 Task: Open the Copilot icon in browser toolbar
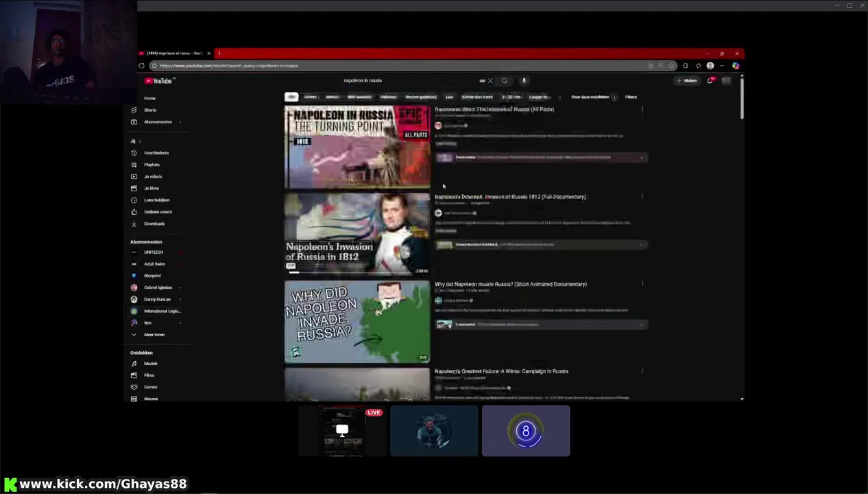(x=736, y=66)
